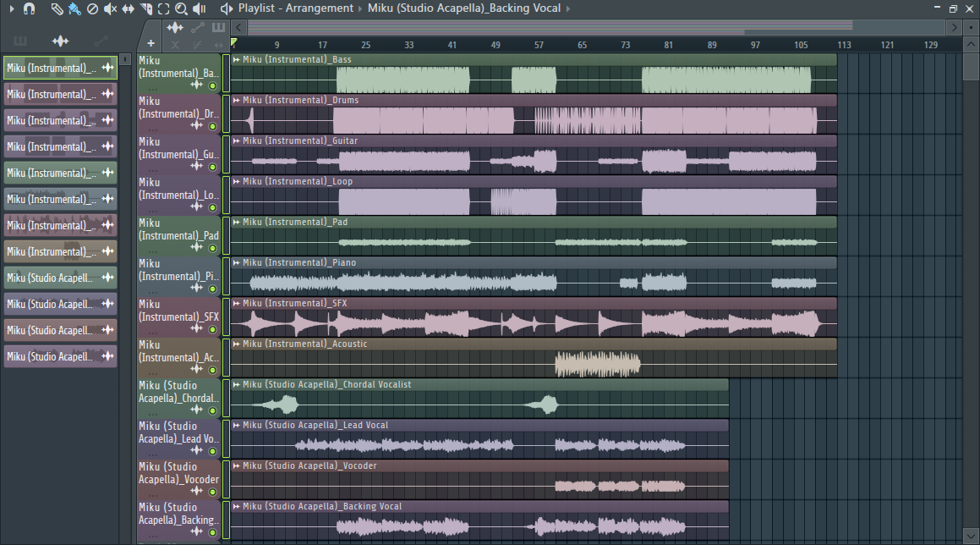Mute the Miku (Instrumental)_Pad track
980x545 pixels.
pos(212,249)
